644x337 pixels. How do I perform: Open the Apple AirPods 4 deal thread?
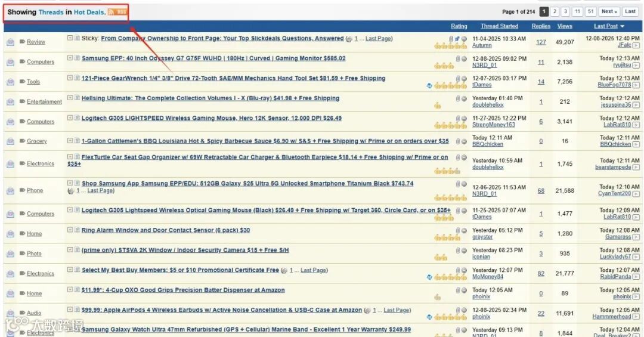click(x=222, y=310)
